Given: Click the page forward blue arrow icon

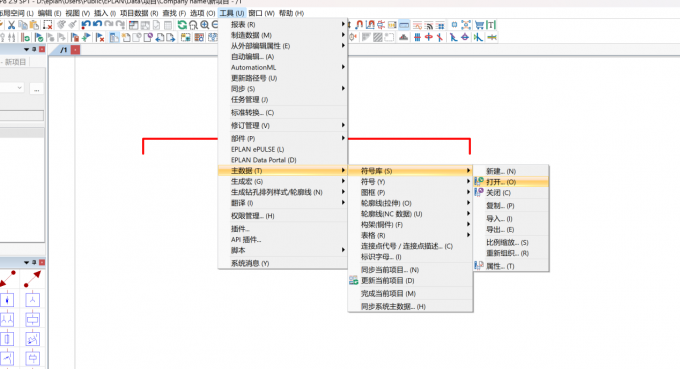Looking at the screenshot, I should [x=170, y=38].
